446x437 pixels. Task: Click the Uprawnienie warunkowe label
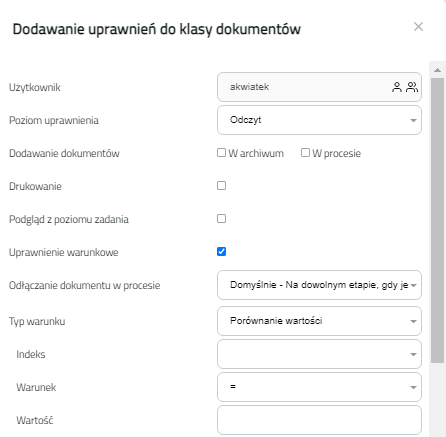pos(64,252)
